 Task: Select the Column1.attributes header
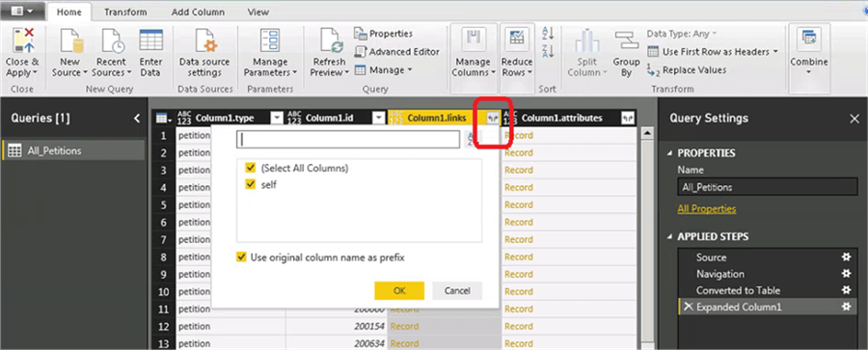[562, 118]
